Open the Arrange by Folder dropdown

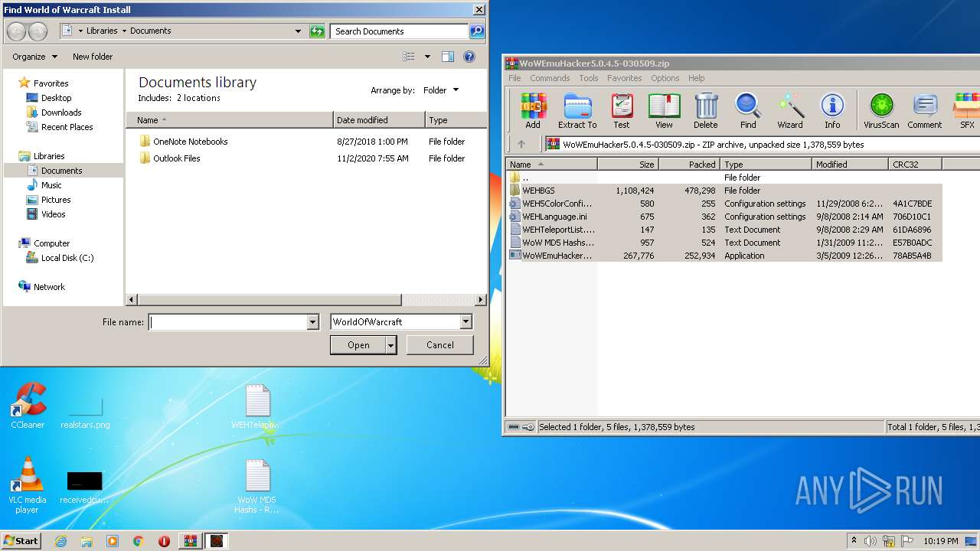pos(441,90)
